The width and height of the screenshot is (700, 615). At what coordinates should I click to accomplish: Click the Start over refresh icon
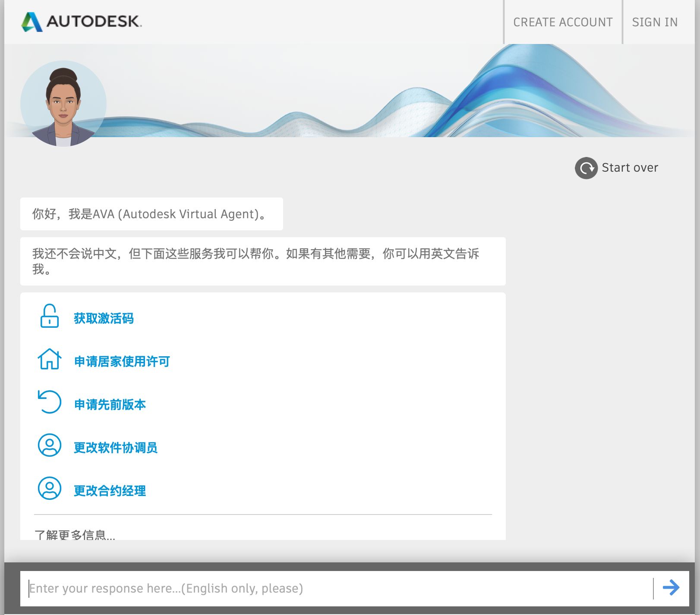[x=586, y=168]
